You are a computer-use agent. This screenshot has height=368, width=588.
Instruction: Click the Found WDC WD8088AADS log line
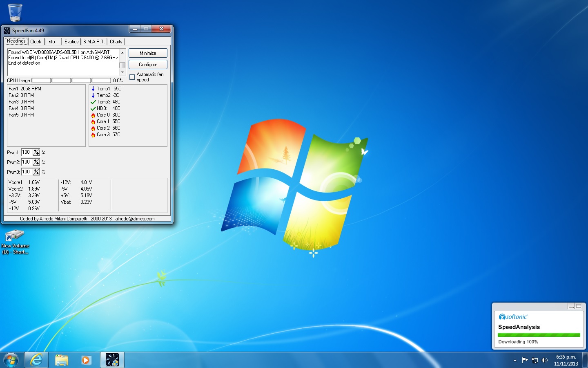(x=59, y=52)
